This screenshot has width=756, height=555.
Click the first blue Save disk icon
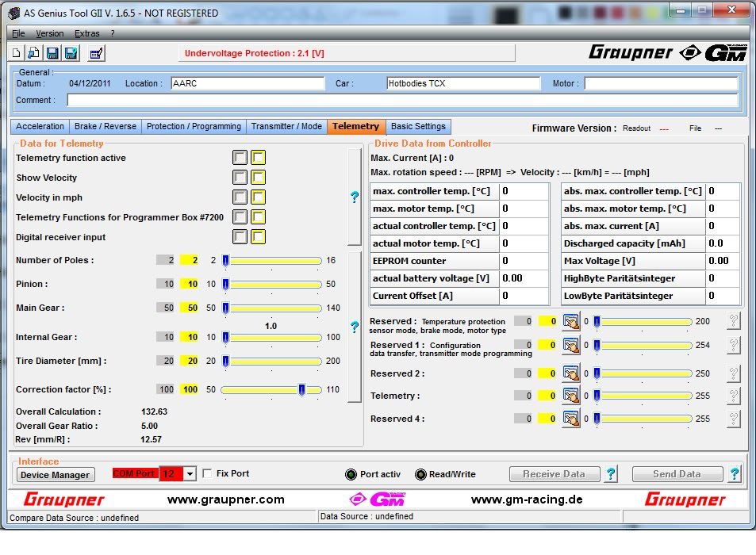(52, 53)
